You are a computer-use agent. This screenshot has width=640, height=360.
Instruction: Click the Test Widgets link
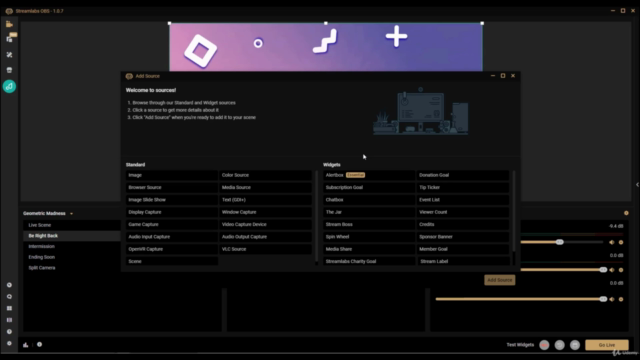tap(520, 345)
